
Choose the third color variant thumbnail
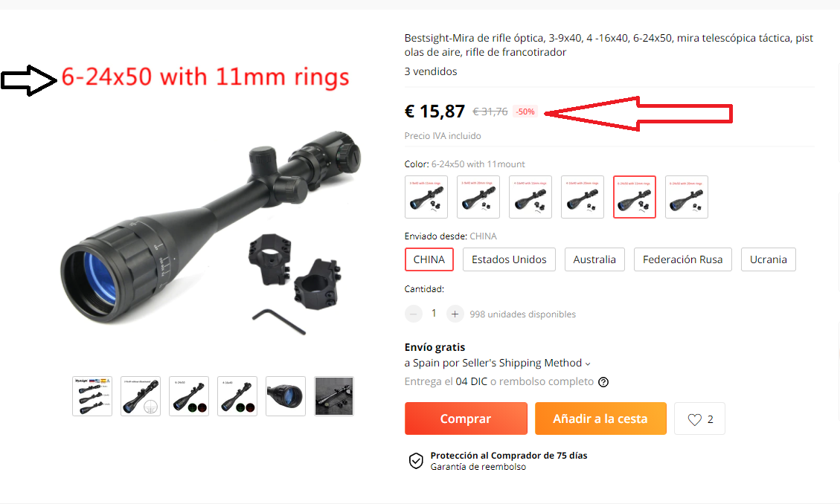click(530, 197)
